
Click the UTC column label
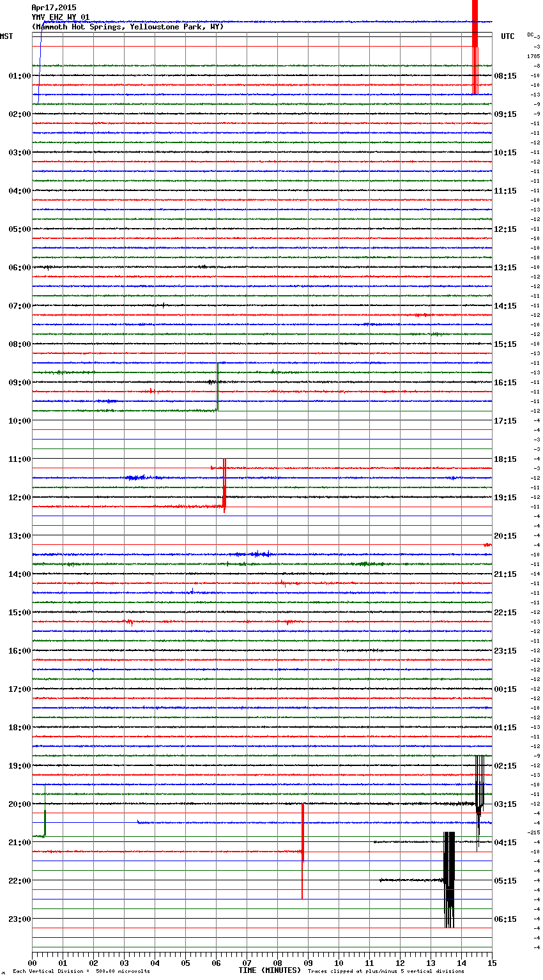[x=508, y=36]
